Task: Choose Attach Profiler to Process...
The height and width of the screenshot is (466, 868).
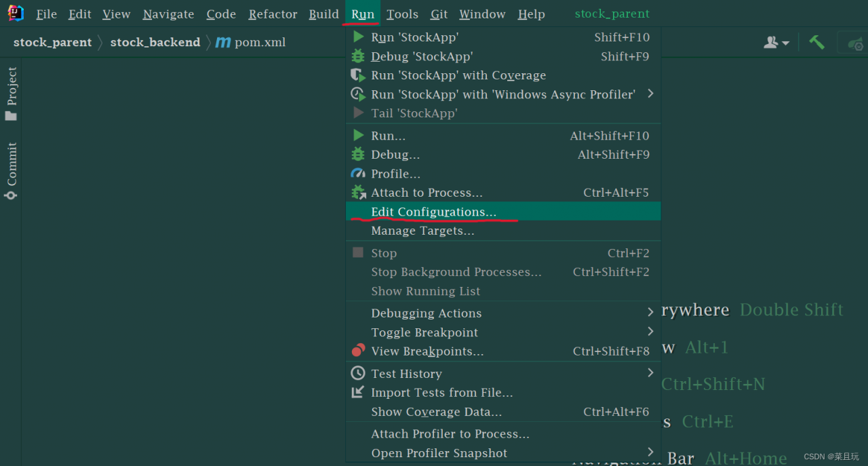Action: coord(503,434)
